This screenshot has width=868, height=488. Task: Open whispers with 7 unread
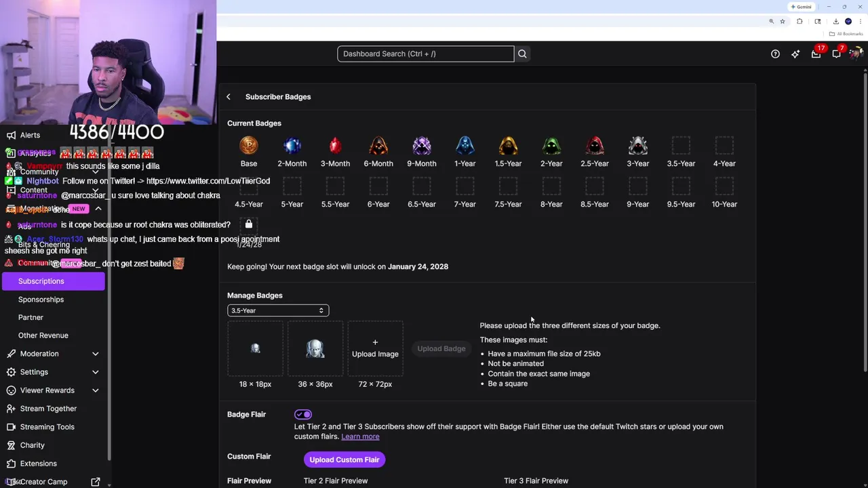click(x=837, y=54)
